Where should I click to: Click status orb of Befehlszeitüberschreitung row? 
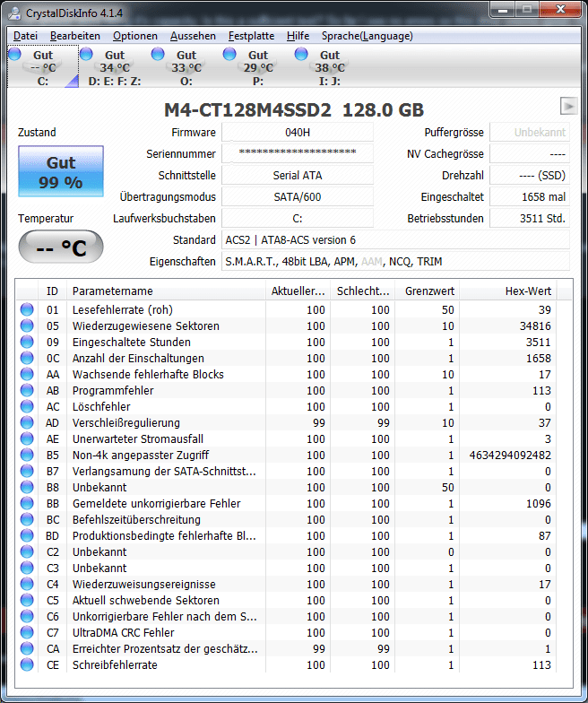[x=27, y=519]
